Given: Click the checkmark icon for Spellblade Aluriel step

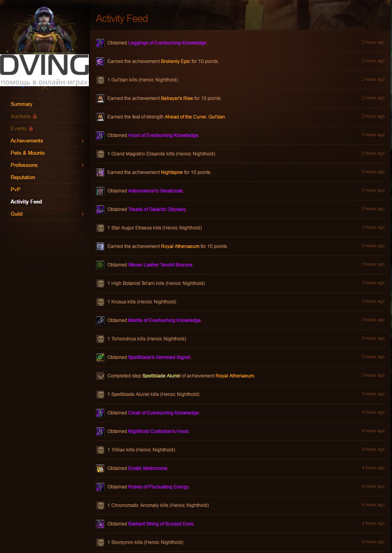Looking at the screenshot, I should (x=100, y=376).
